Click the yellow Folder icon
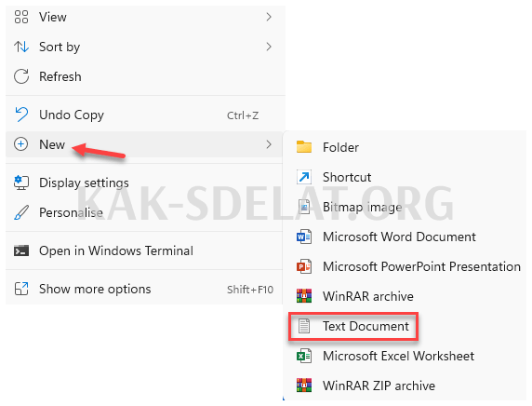 [303, 147]
